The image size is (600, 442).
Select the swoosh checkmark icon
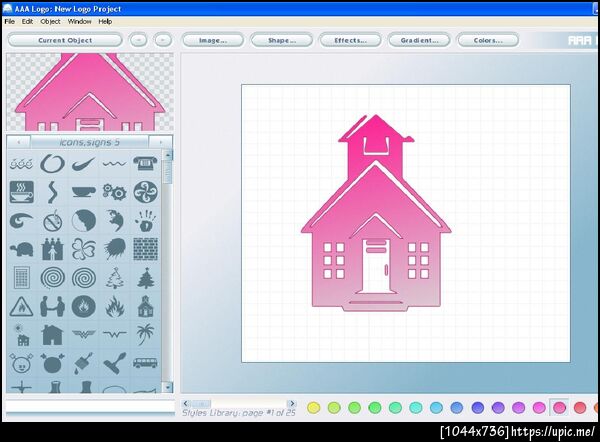[83, 164]
